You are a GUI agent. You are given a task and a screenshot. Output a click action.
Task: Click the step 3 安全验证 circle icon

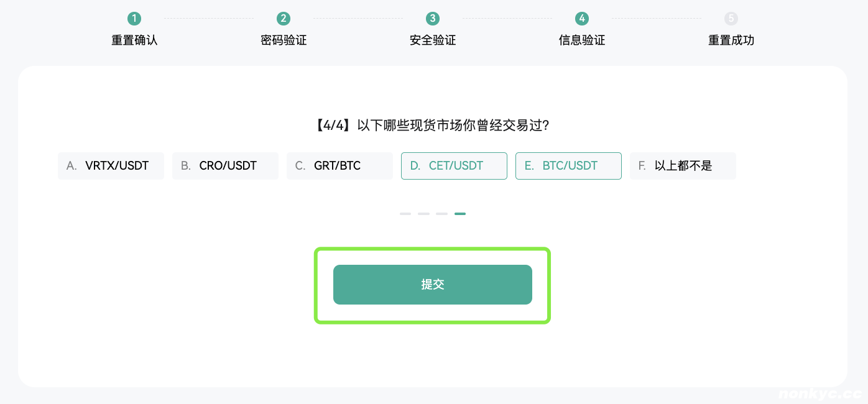pos(433,19)
